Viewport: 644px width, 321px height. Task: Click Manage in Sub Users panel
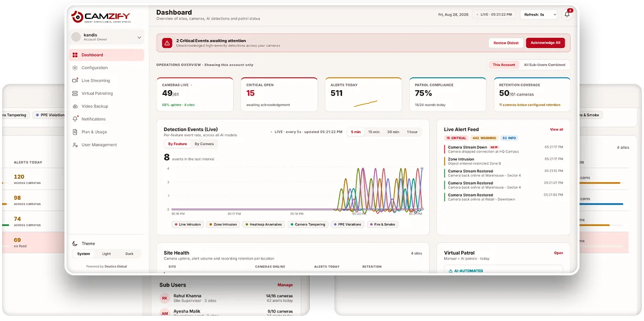pos(285,285)
